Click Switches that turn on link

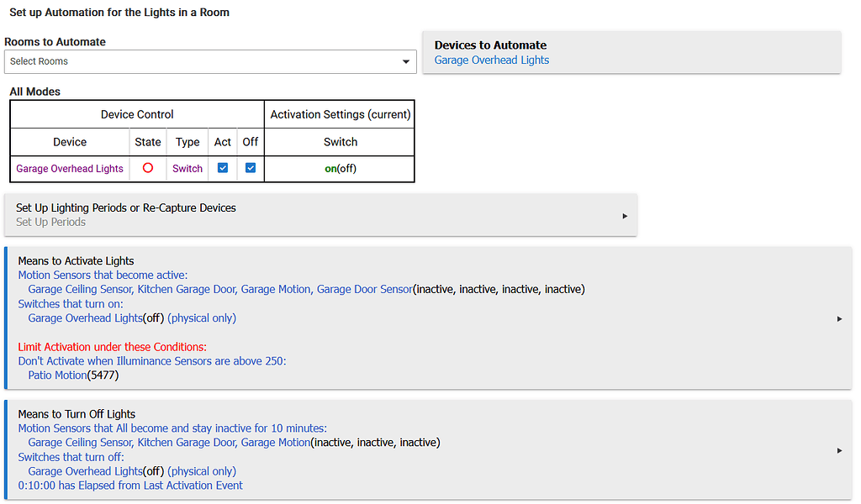click(x=71, y=304)
